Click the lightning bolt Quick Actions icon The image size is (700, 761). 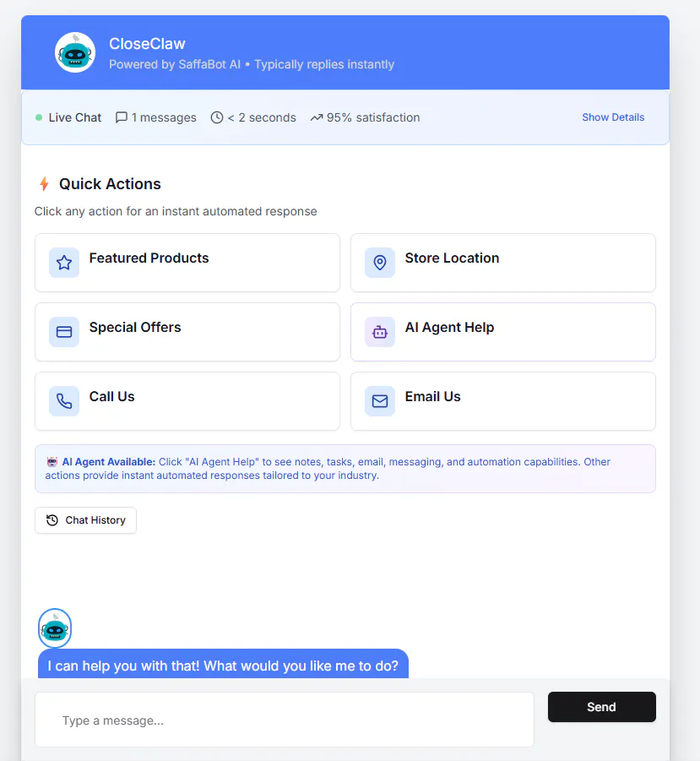(x=44, y=184)
